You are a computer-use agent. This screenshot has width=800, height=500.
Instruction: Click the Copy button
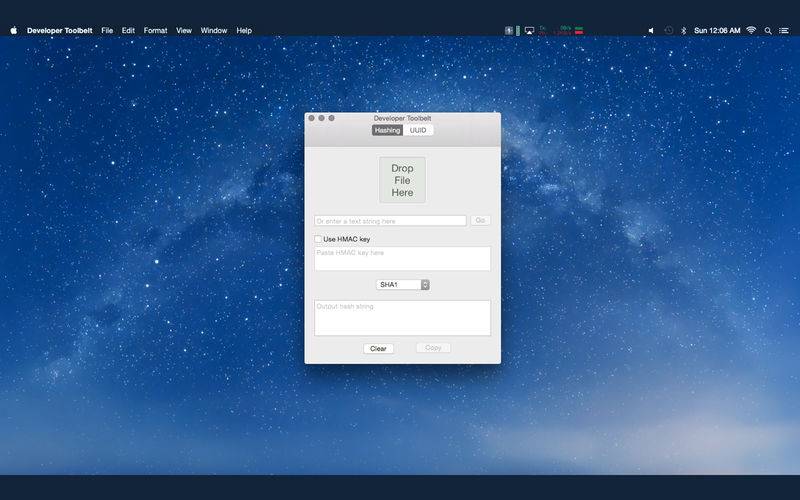coord(433,348)
